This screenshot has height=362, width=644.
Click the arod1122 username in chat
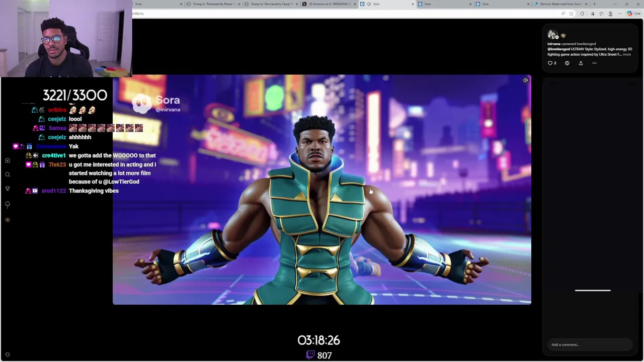coord(54,191)
